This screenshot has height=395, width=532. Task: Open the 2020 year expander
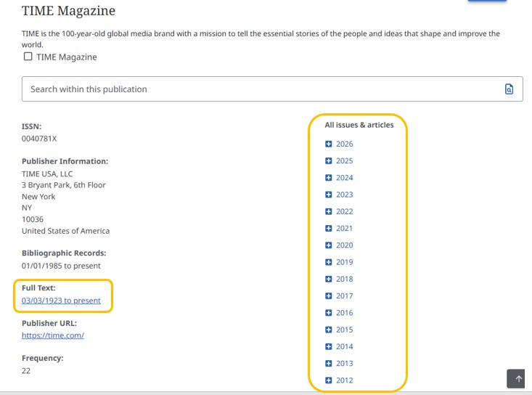329,245
